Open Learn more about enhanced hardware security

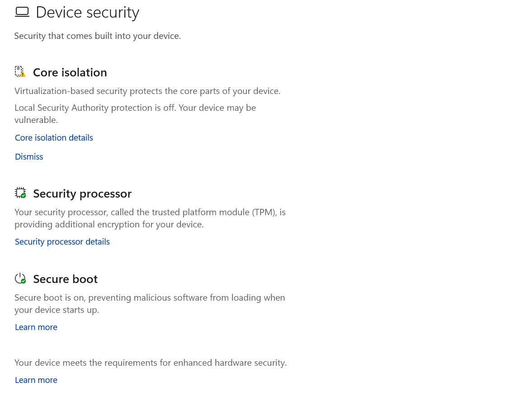pos(36,380)
